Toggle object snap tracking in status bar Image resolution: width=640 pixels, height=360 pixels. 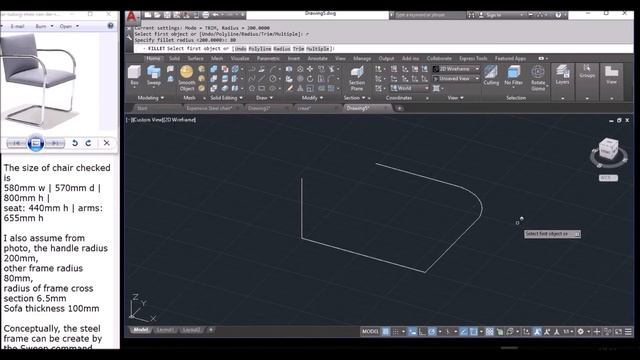pyautogui.click(x=464, y=331)
